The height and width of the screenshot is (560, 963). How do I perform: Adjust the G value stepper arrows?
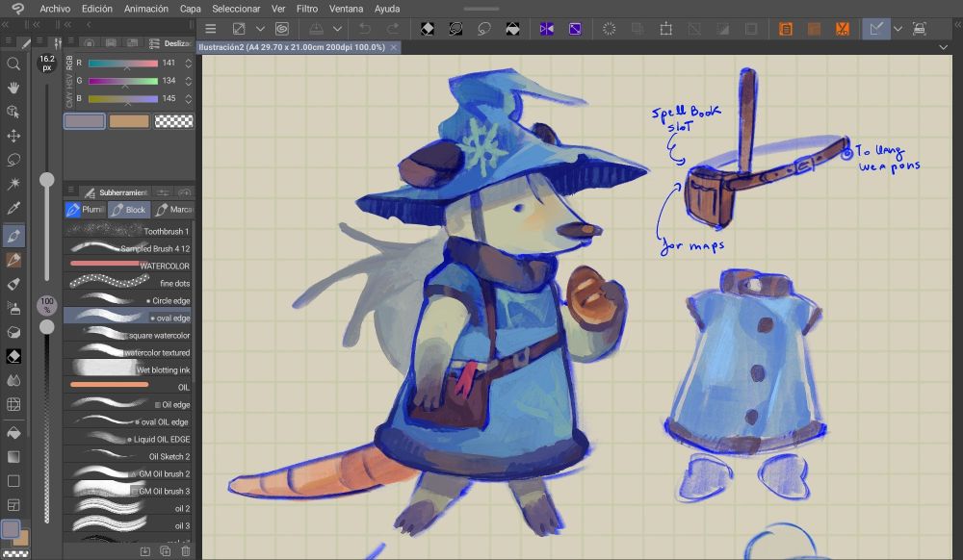pos(188,81)
